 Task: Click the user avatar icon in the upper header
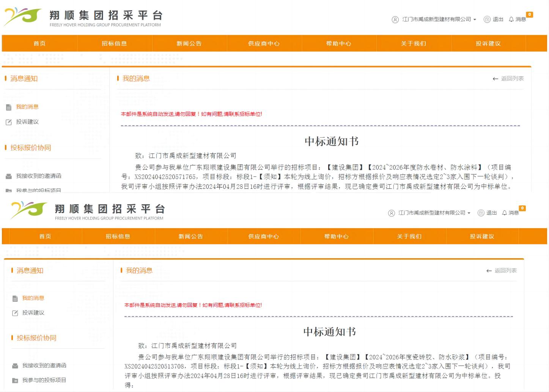coord(395,20)
